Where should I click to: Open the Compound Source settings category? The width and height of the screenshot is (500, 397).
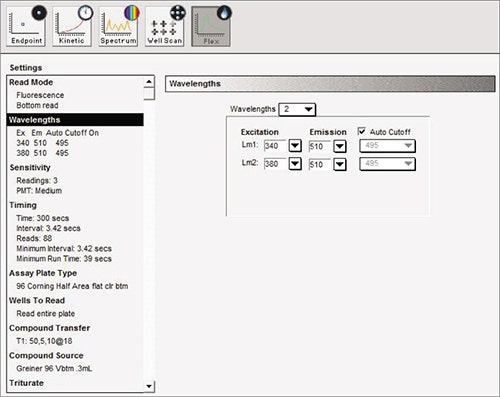click(x=46, y=355)
